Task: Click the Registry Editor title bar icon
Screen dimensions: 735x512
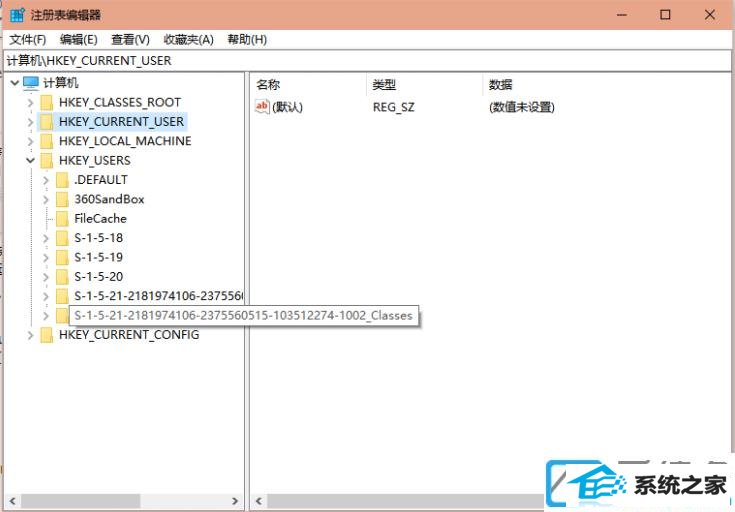Action: tap(17, 15)
